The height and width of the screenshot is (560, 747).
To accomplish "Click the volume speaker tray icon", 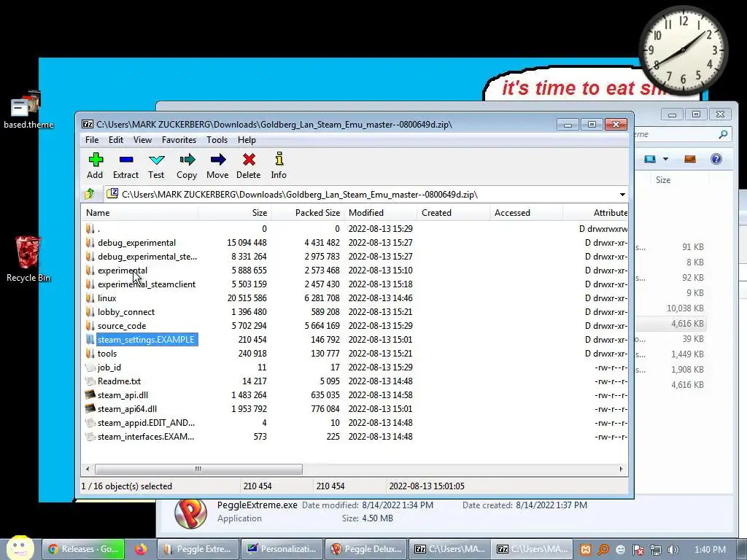I will 673,550.
